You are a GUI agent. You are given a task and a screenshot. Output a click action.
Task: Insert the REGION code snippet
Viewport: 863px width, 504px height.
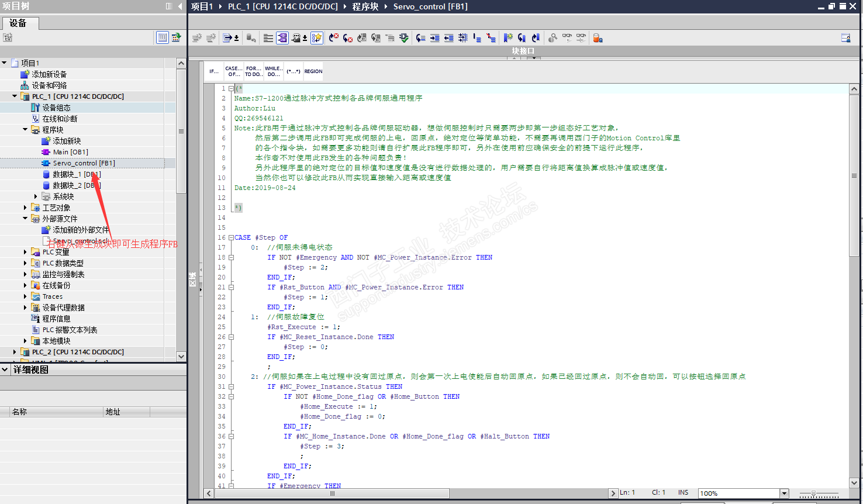pos(313,71)
